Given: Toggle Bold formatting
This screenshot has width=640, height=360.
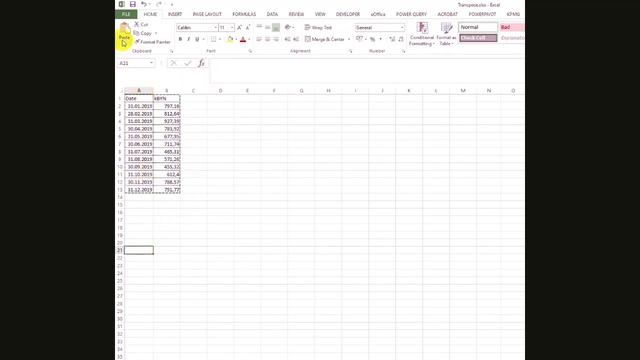Looking at the screenshot, I should [x=180, y=39].
